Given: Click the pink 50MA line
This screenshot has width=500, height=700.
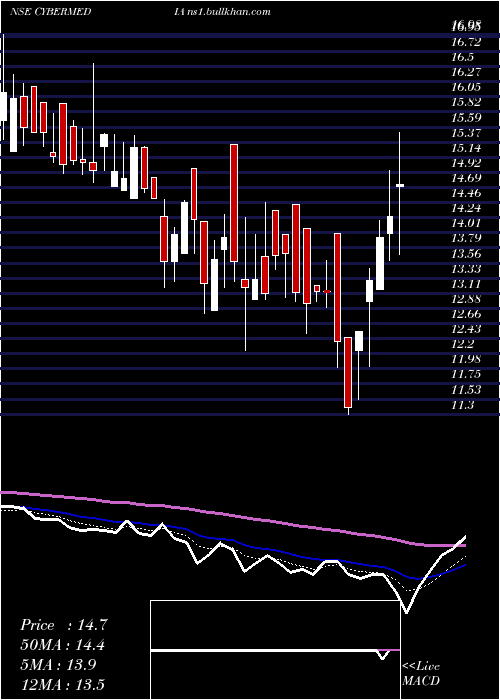Looking at the screenshot, I should pyautogui.click(x=232, y=516).
